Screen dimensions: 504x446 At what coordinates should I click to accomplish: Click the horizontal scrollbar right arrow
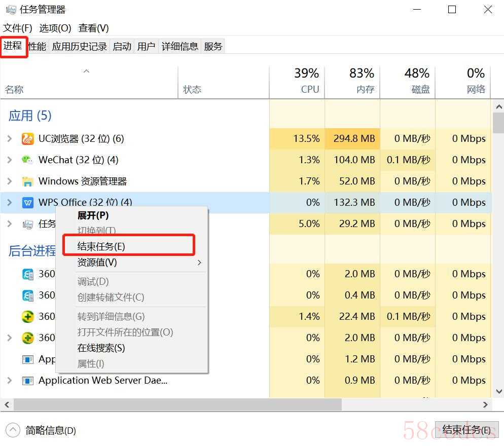tap(485, 404)
